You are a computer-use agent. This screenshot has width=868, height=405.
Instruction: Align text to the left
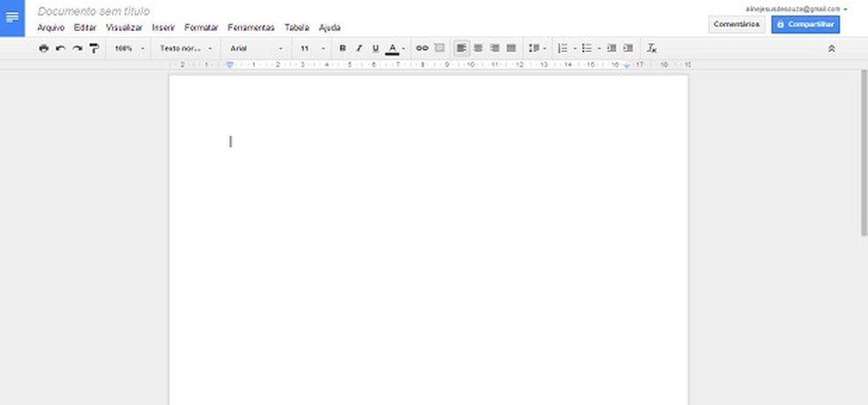(x=461, y=49)
